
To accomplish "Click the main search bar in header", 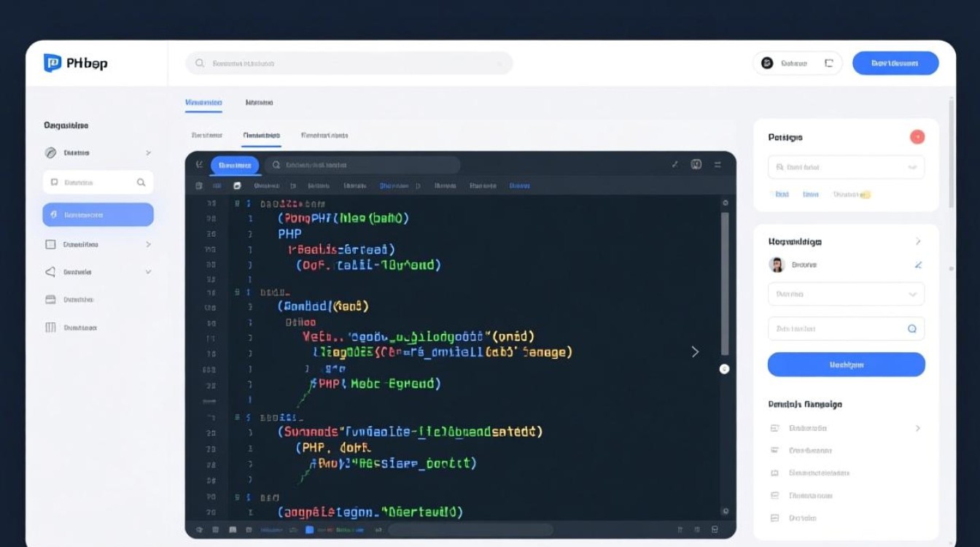I will click(349, 63).
